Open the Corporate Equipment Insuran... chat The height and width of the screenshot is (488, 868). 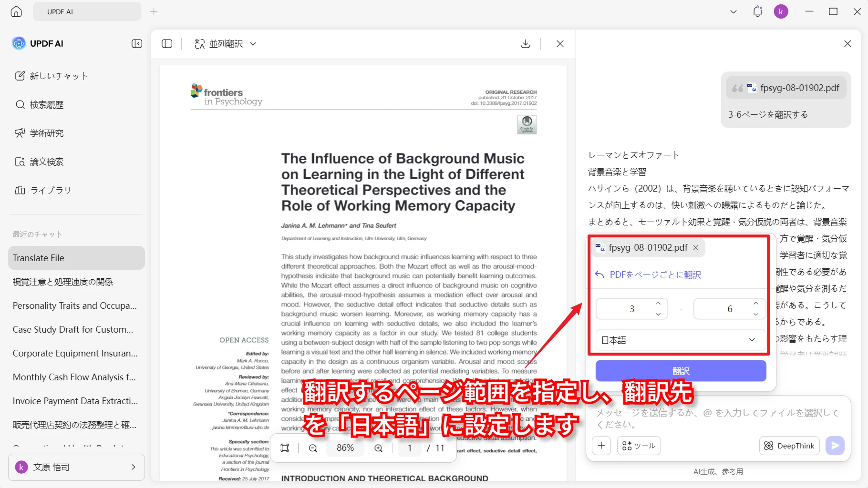(x=76, y=353)
